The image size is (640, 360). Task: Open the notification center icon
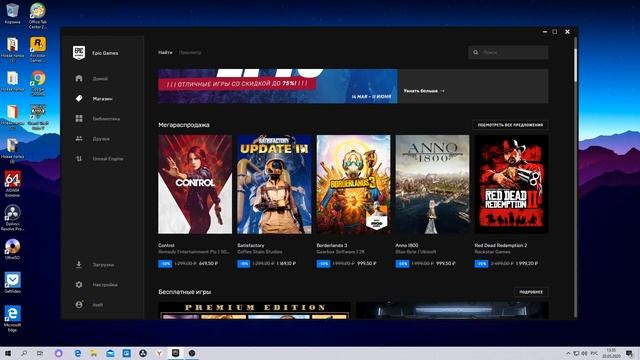629,353
